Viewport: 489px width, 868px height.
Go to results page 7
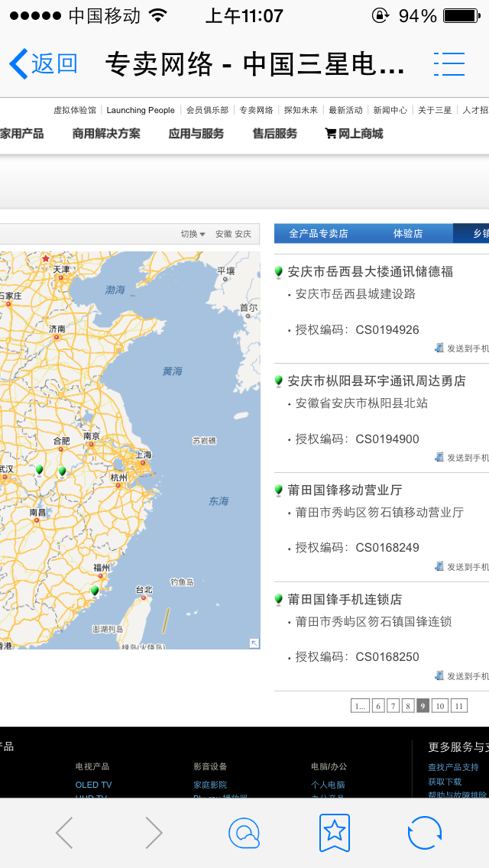pos(393,706)
